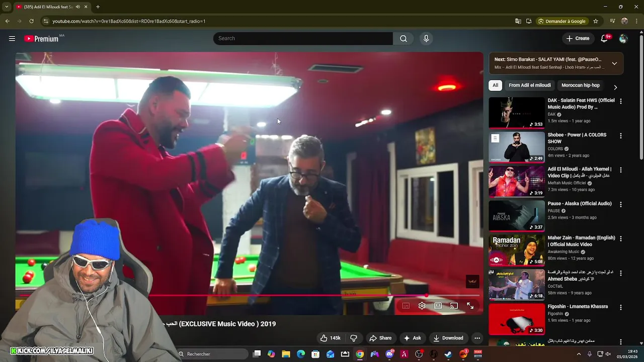Open Microsoft Store from taskbar
Screen dimensions: 644x362
pyautogui.click(x=315, y=354)
